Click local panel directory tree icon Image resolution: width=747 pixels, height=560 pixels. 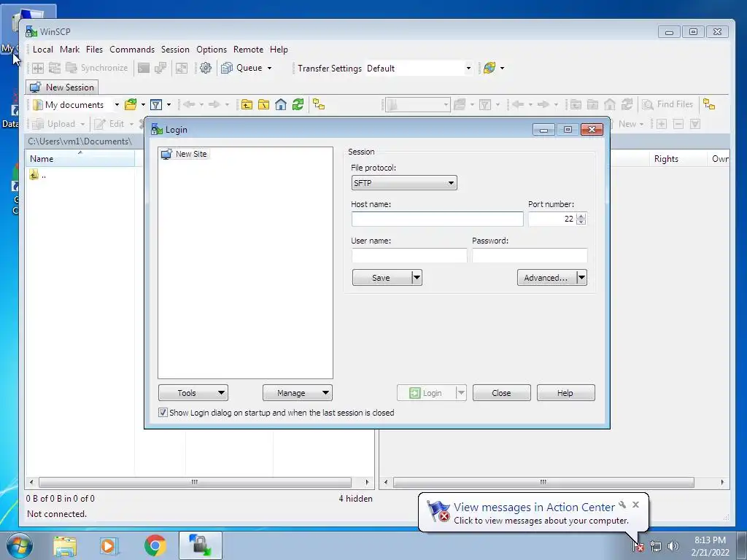point(319,105)
